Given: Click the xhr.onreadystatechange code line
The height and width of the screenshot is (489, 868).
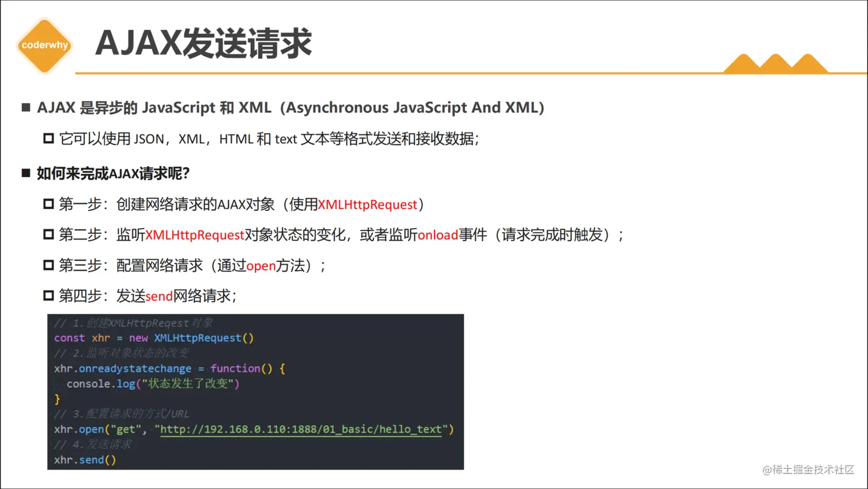Looking at the screenshot, I should (x=169, y=368).
